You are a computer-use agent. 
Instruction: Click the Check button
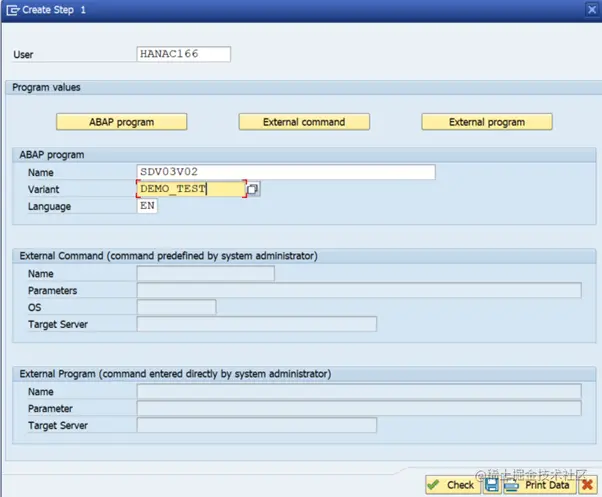point(453,485)
